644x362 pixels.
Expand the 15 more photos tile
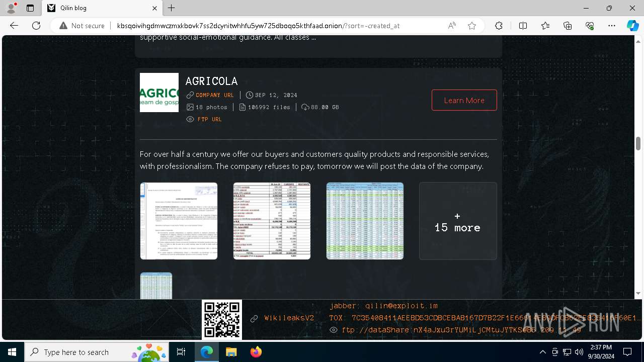[x=458, y=221]
